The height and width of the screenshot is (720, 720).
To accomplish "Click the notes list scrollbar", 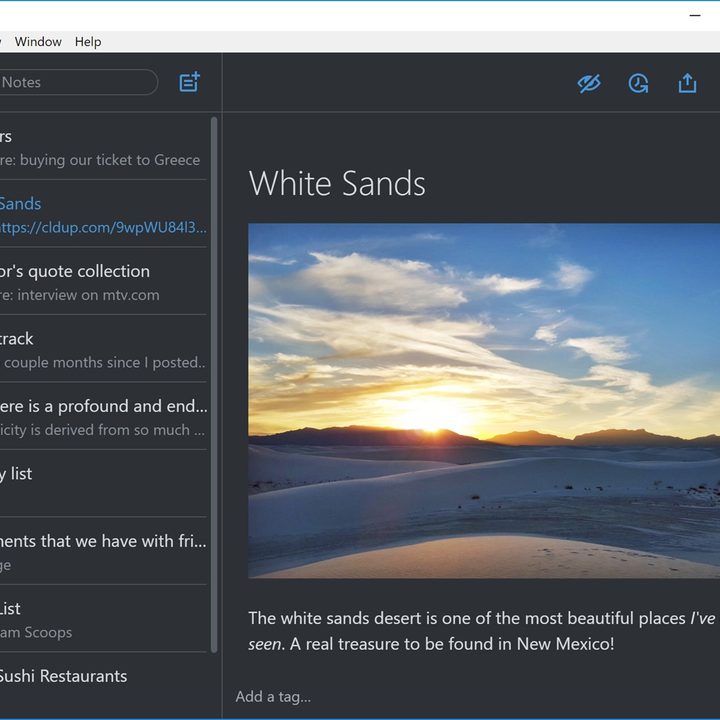I will (x=214, y=384).
